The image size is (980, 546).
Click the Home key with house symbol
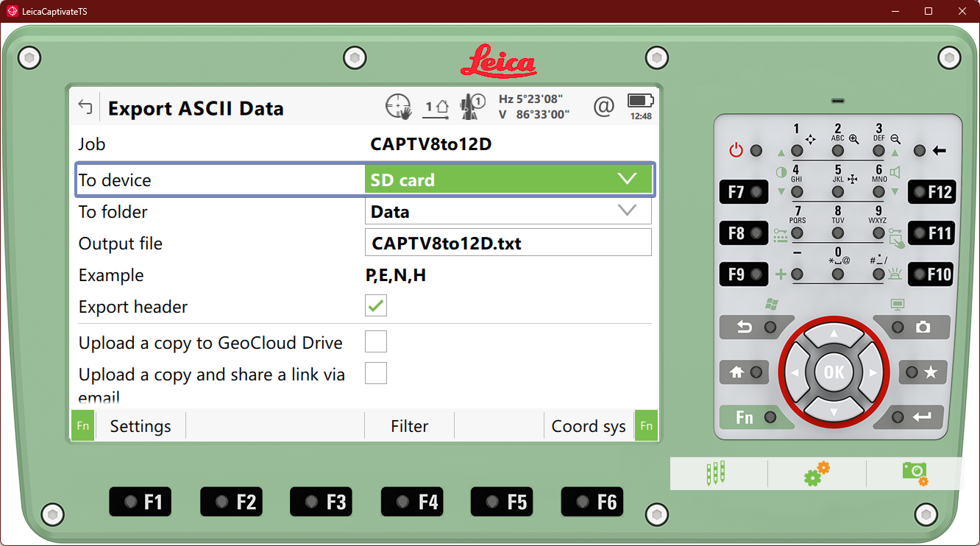(745, 372)
